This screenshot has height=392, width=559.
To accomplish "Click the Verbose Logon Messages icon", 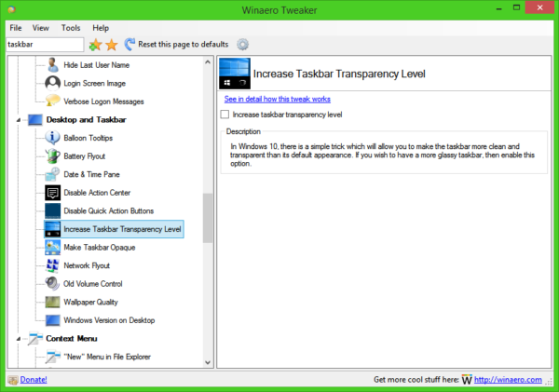I will tap(53, 101).
